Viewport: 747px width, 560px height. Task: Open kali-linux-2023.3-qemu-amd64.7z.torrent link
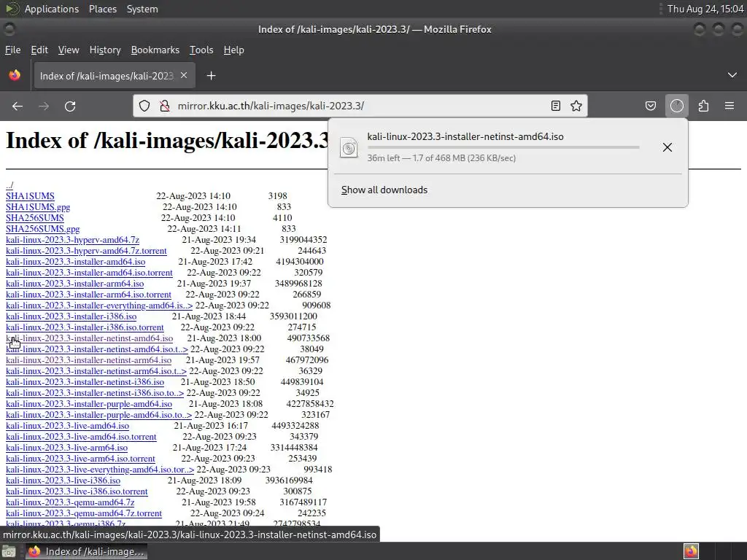click(x=84, y=514)
